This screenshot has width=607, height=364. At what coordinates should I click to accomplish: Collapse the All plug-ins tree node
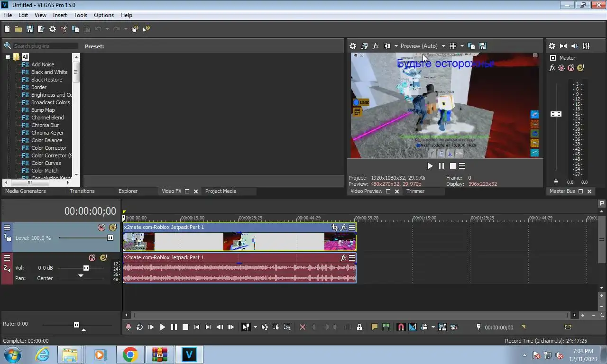pos(8,57)
